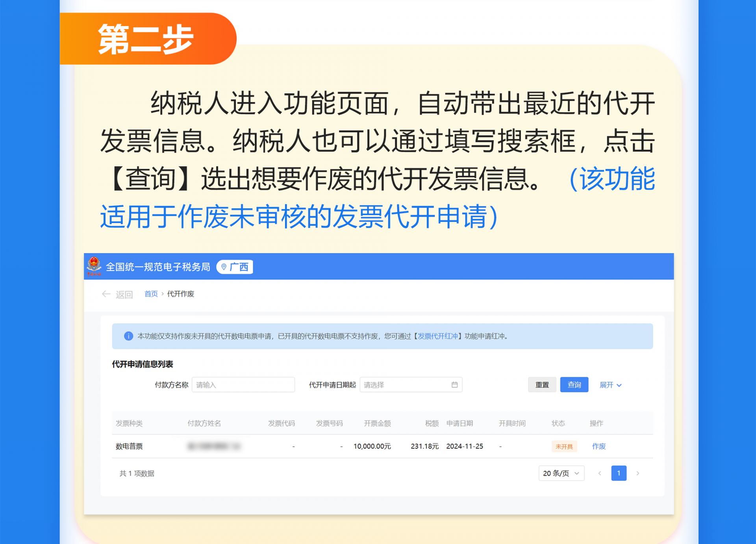
Task: Select the 数电普票 invoice row
Action: click(x=130, y=446)
